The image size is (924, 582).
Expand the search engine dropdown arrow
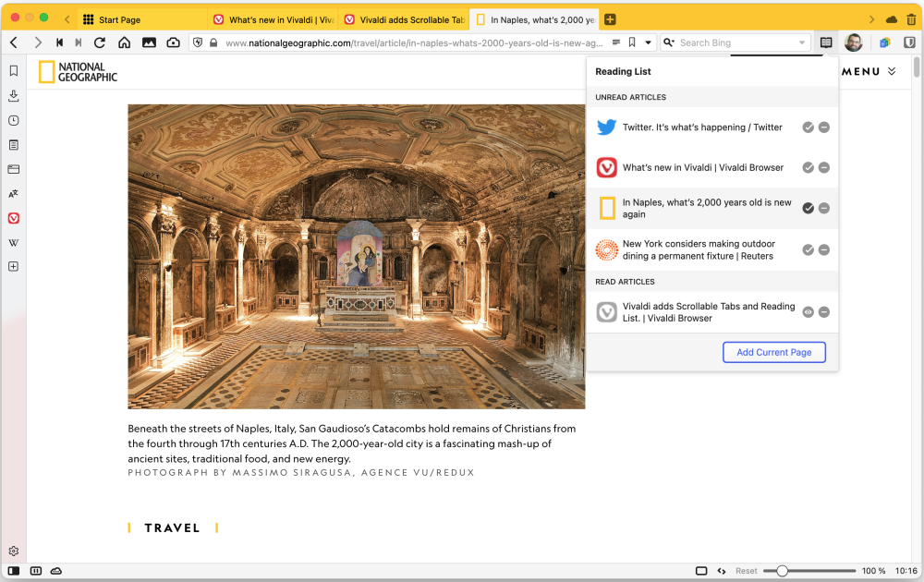tap(802, 42)
